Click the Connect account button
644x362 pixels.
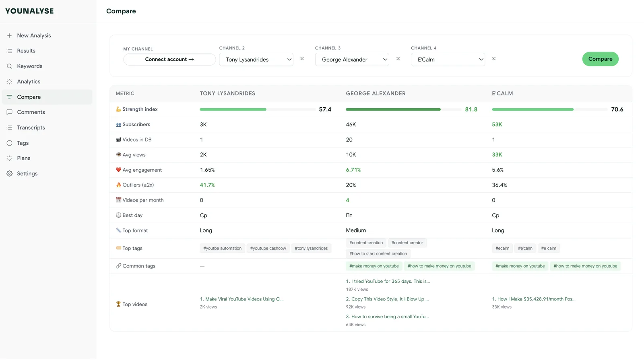click(169, 59)
